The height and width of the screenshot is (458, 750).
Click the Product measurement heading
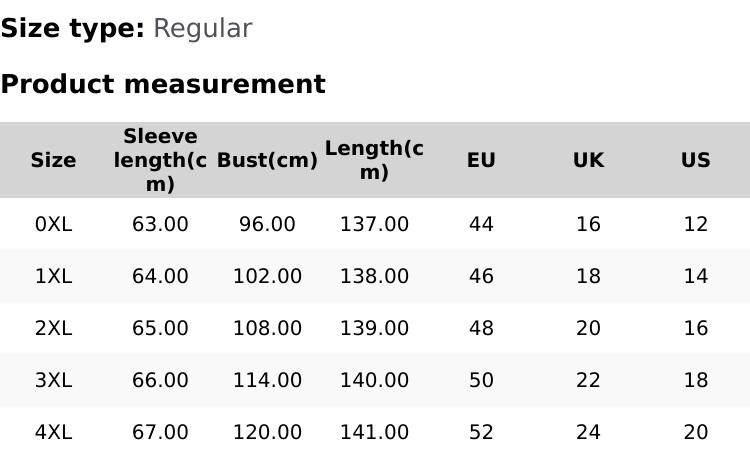pos(163,84)
